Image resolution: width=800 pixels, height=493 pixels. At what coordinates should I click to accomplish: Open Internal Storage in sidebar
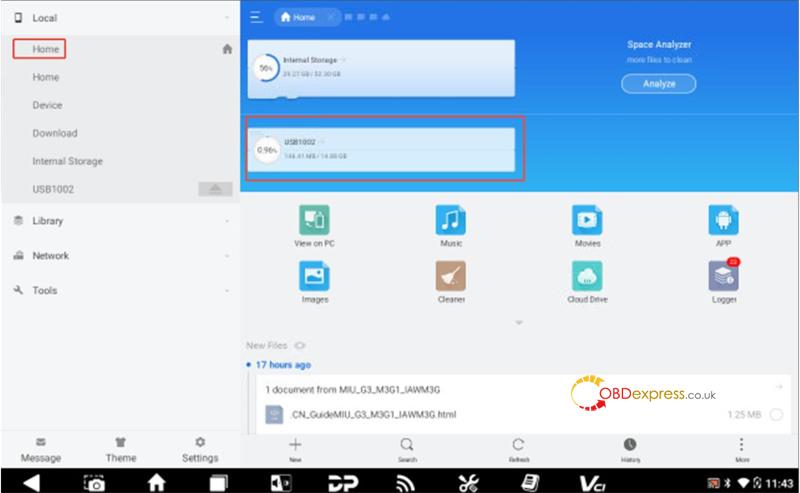point(67,161)
